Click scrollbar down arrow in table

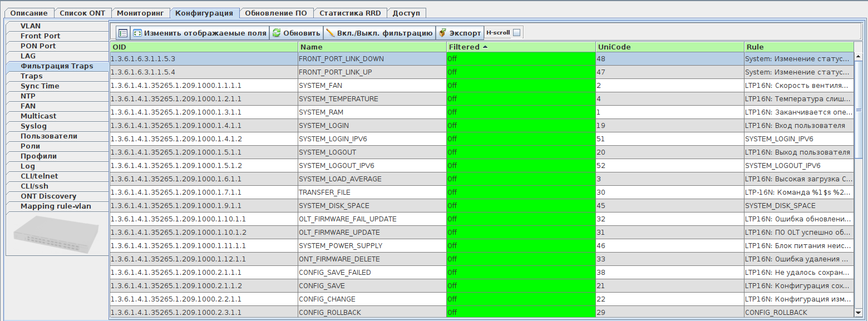tap(858, 313)
